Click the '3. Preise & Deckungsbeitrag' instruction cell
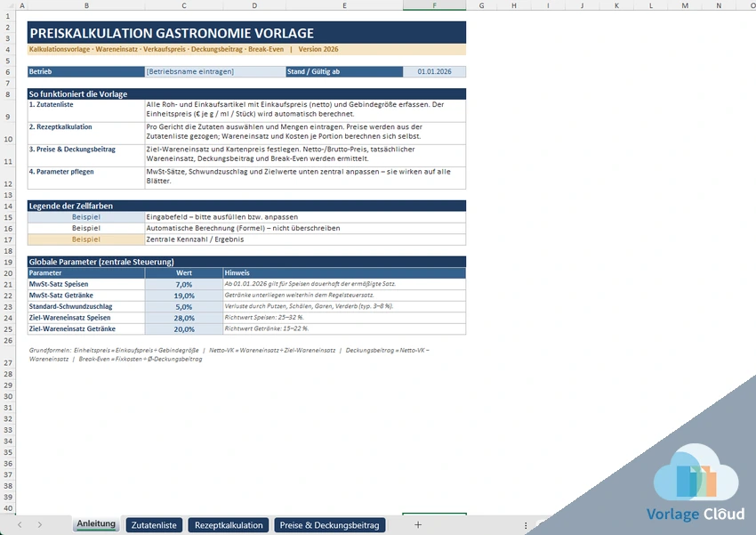 pyautogui.click(x=86, y=156)
